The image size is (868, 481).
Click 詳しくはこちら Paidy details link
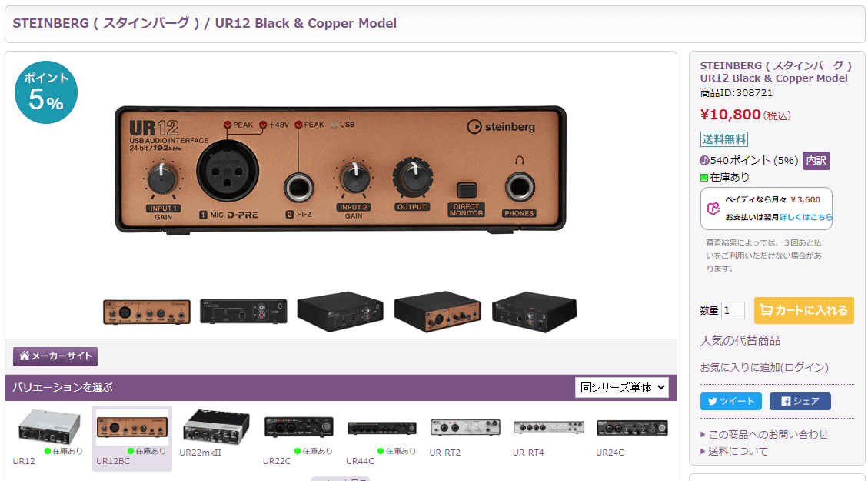click(806, 217)
